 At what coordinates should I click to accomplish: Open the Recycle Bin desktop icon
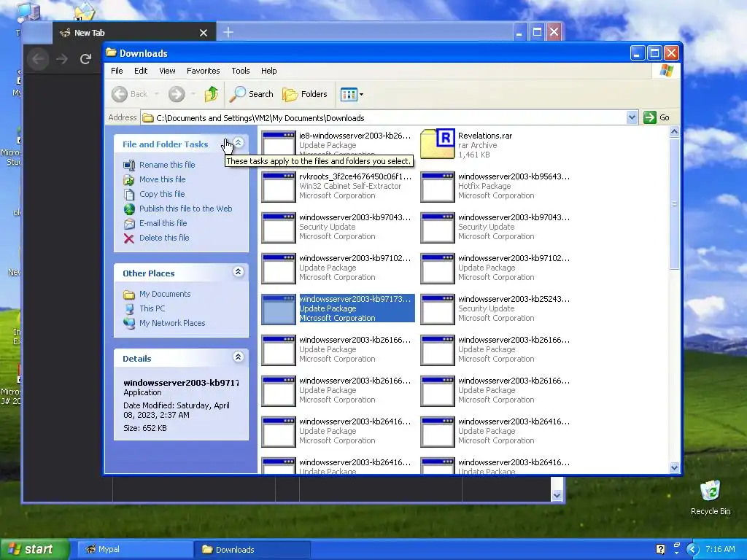711,497
